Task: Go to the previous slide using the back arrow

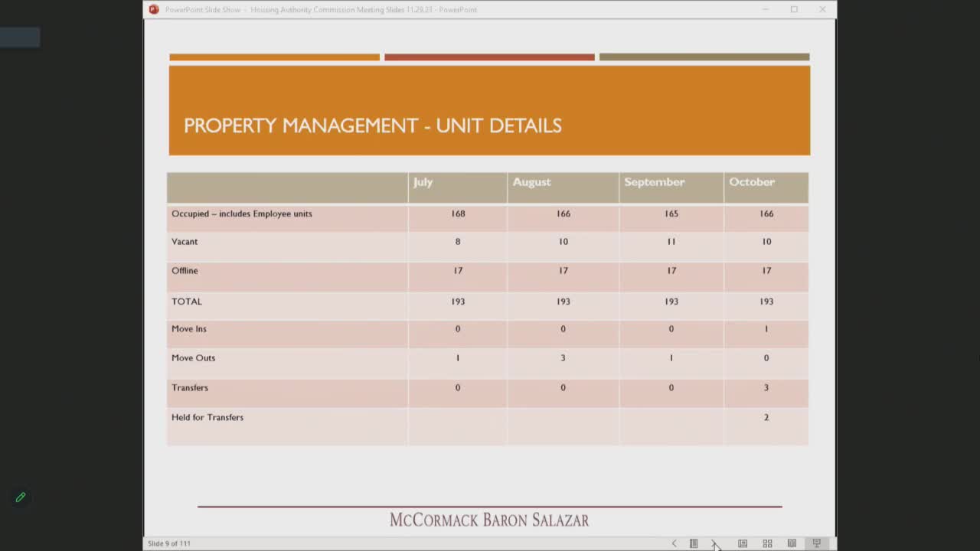Action: [x=674, y=543]
